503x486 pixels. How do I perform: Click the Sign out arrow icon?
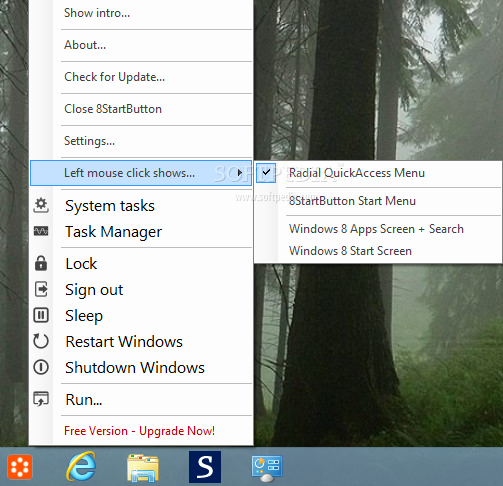pyautogui.click(x=41, y=289)
